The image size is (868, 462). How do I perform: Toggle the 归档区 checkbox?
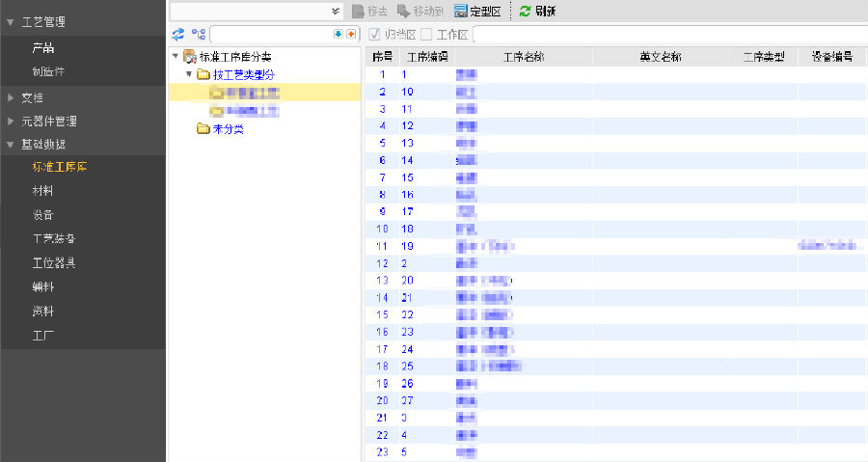tap(375, 35)
